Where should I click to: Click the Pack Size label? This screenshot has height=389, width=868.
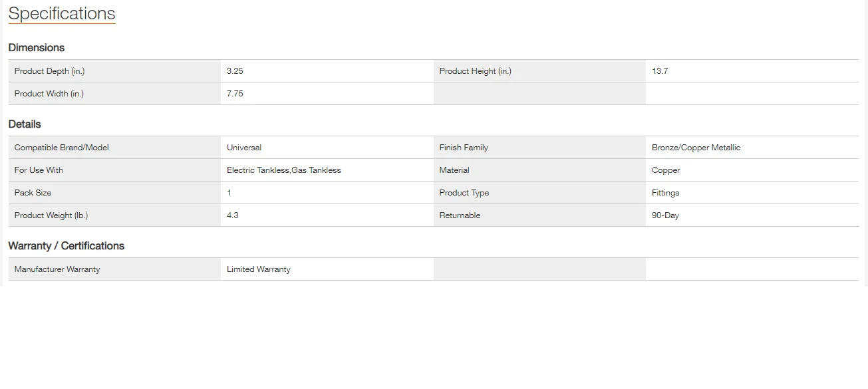click(x=33, y=193)
